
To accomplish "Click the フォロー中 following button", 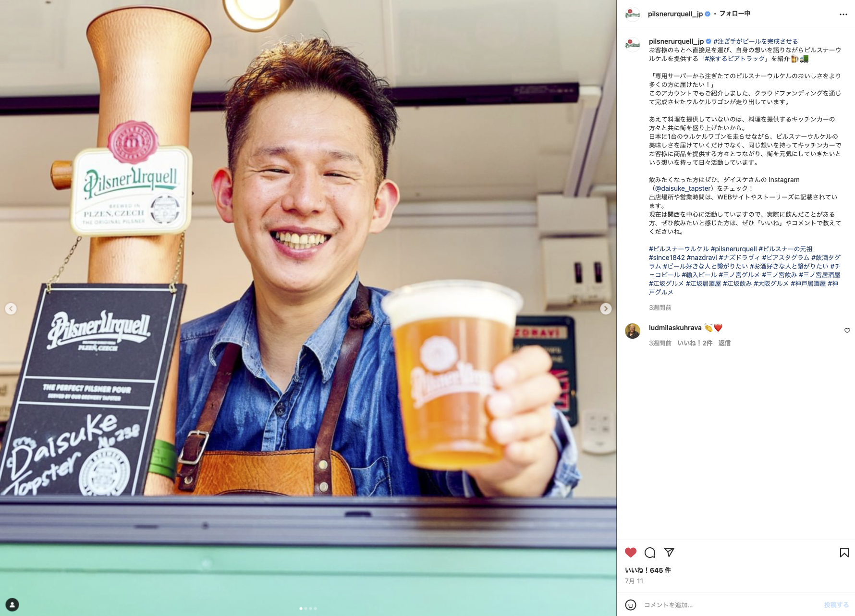I will tap(734, 14).
